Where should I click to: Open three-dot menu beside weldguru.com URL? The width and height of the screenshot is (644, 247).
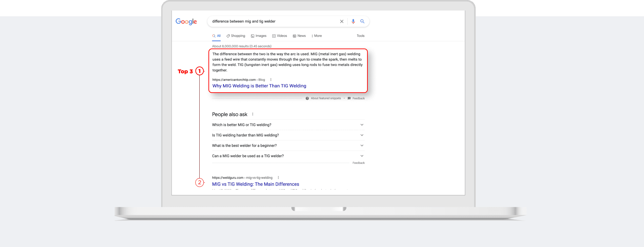278,177
